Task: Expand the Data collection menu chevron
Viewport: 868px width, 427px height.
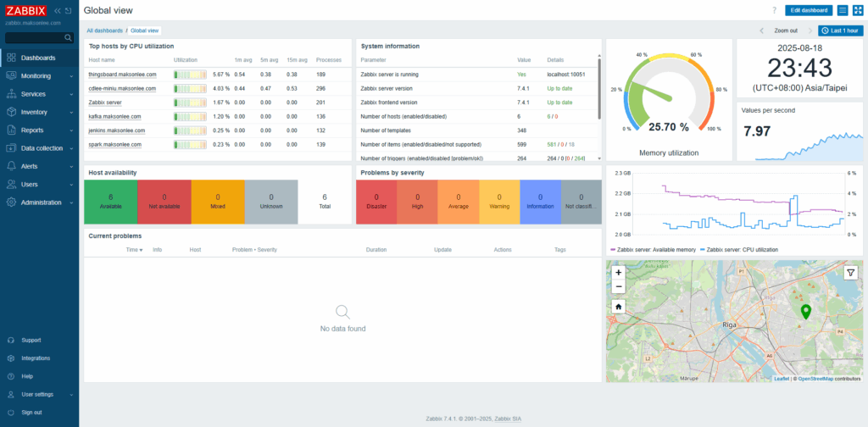Action: tap(71, 148)
